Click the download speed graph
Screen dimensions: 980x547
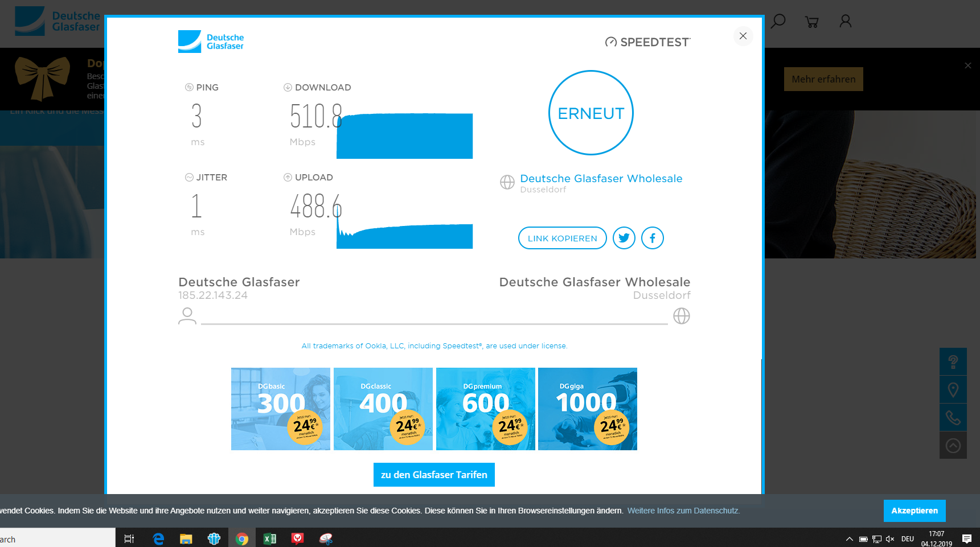(404, 135)
